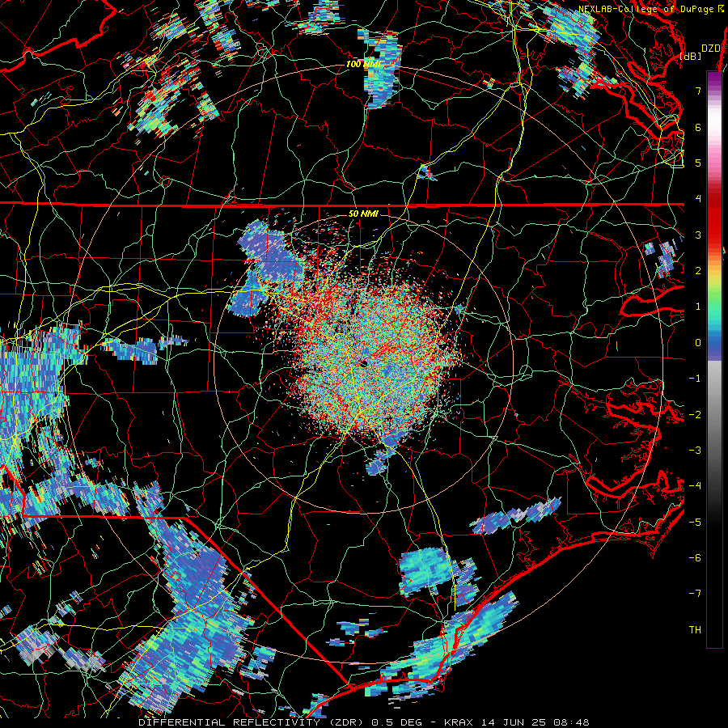
Task: Click the 3 value on the color scale
Action: 698,235
